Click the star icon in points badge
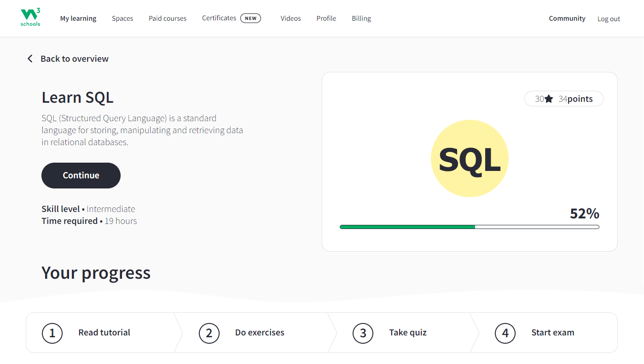 [549, 99]
